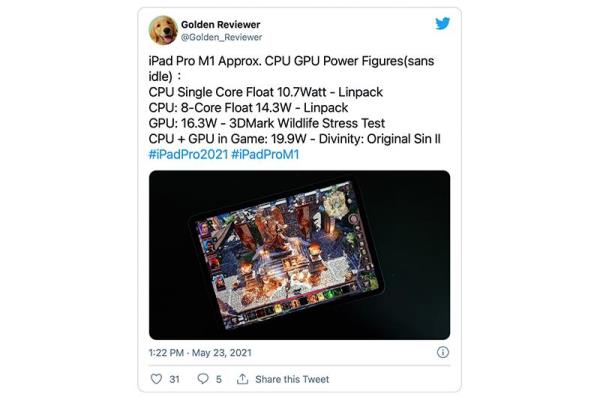Click the 5 replies count
600x400 pixels.
tap(218, 379)
